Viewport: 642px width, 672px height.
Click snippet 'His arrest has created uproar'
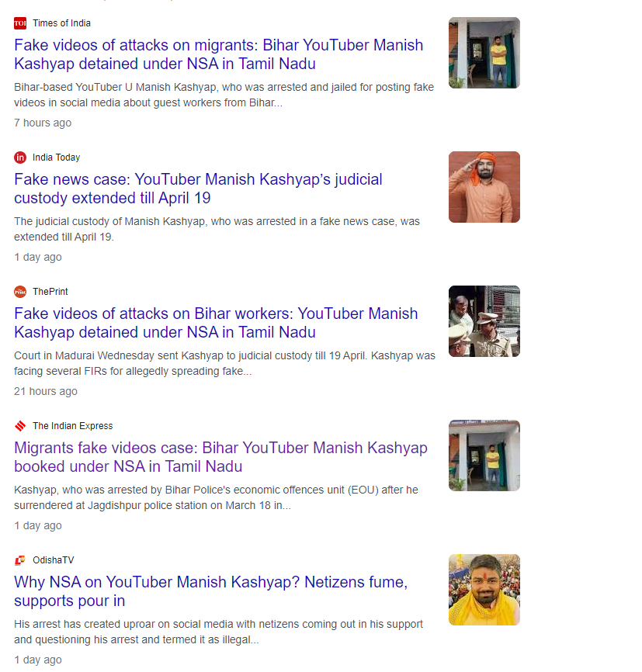click(219, 632)
